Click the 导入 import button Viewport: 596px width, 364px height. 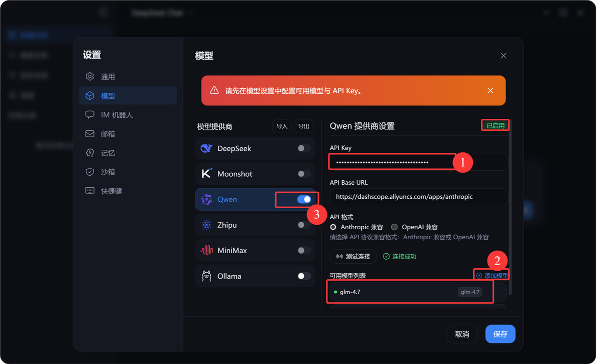click(x=281, y=126)
